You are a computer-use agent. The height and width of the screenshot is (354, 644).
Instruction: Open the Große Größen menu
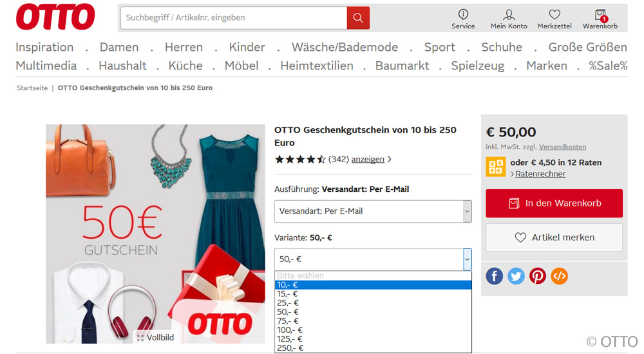[588, 47]
